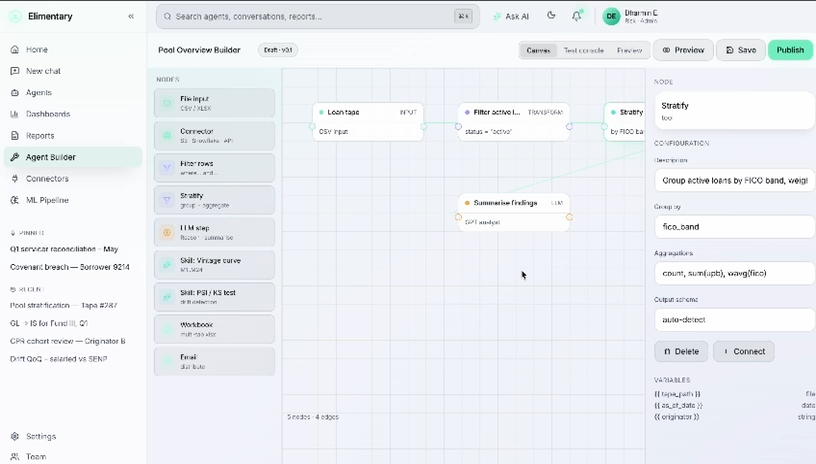Click the Connectors plug icon

15,178
